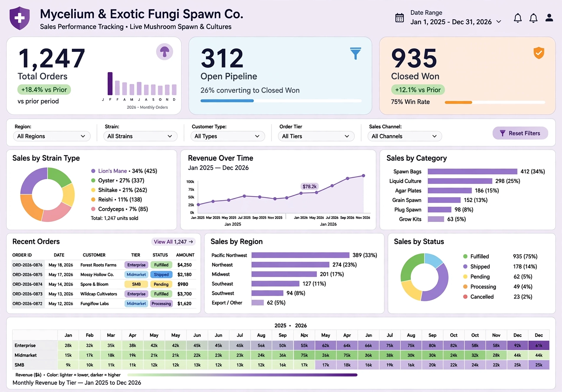
Task: Open the View All 1,247 link
Action: click(x=173, y=242)
